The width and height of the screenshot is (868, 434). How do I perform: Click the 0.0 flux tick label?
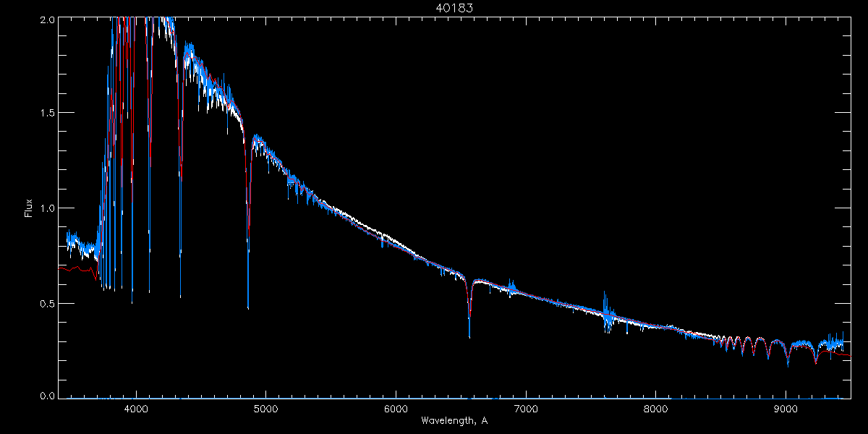point(46,396)
